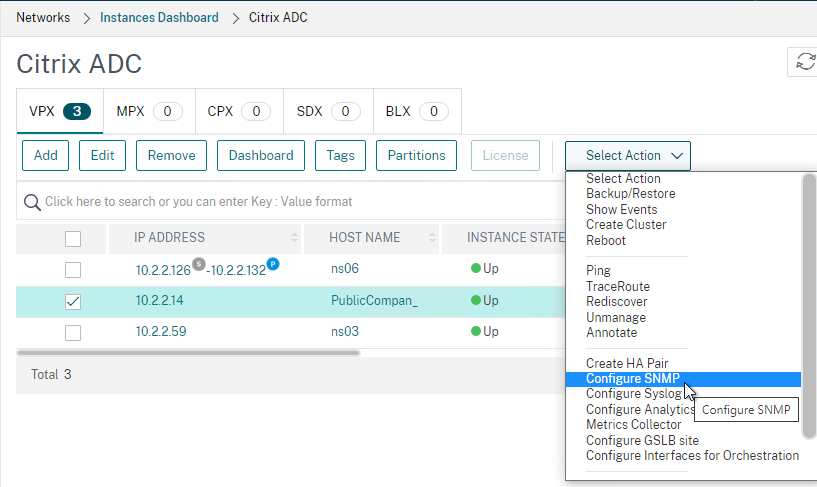Switch to the SDX tab
Viewport: 817px width, 487px height.
pos(328,111)
